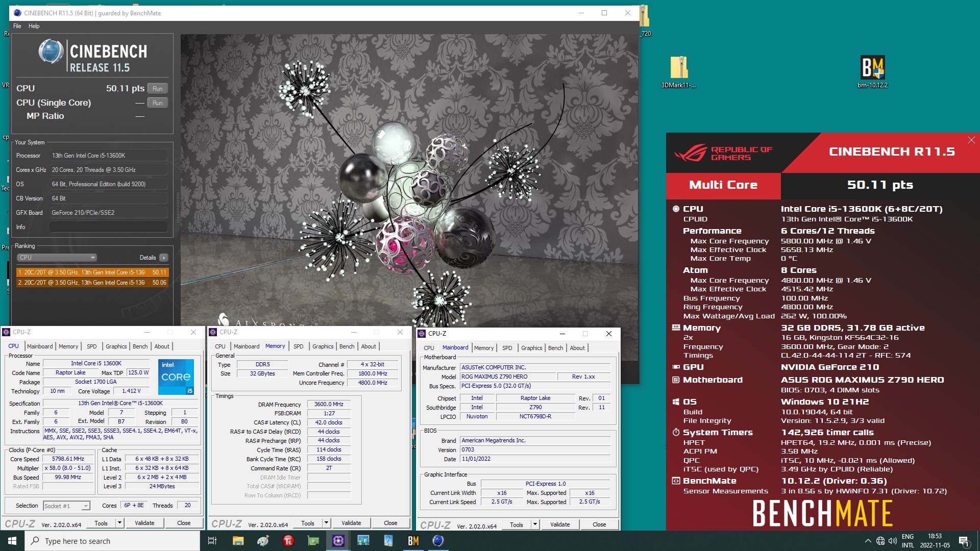Click the Memory CPU-Z window title icon
This screenshot has width=980, height=551.
point(213,332)
